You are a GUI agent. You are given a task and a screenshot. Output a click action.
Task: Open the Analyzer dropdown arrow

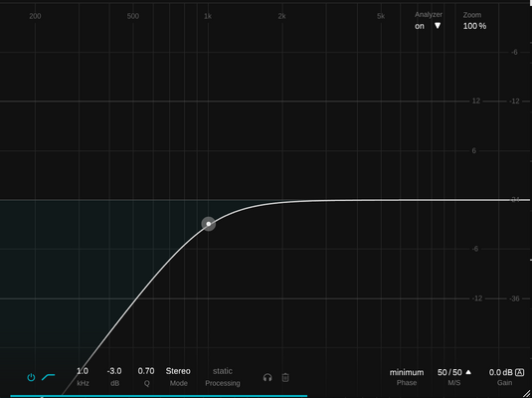coord(438,26)
